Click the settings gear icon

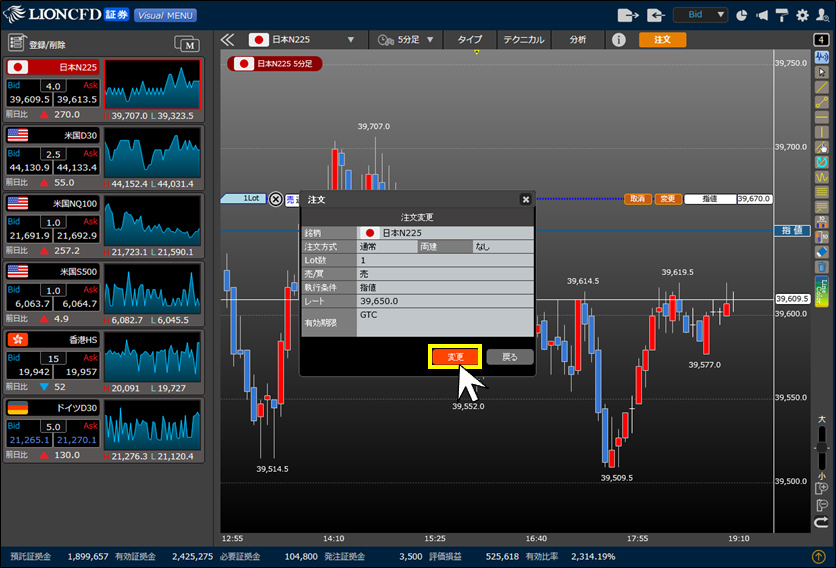pyautogui.click(x=802, y=15)
